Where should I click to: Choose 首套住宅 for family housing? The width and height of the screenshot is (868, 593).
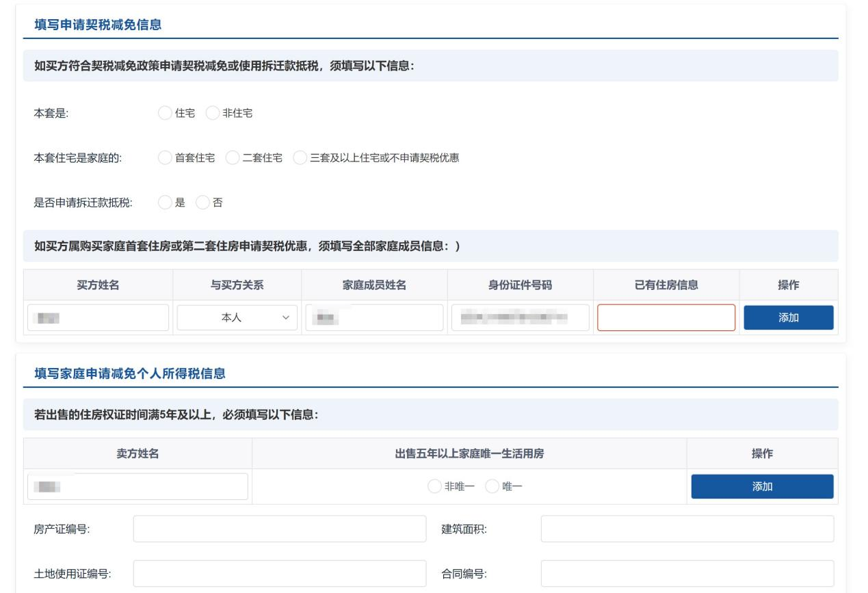point(164,158)
